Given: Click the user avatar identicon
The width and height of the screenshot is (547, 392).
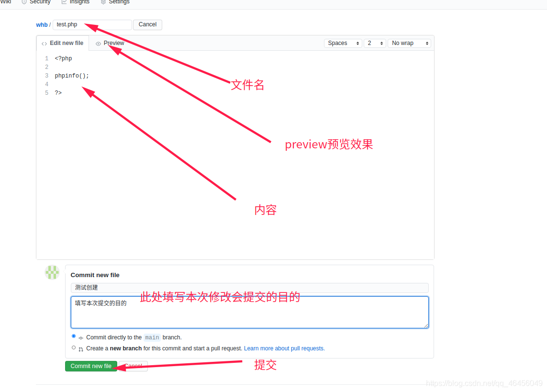Looking at the screenshot, I should pyautogui.click(x=52, y=272).
